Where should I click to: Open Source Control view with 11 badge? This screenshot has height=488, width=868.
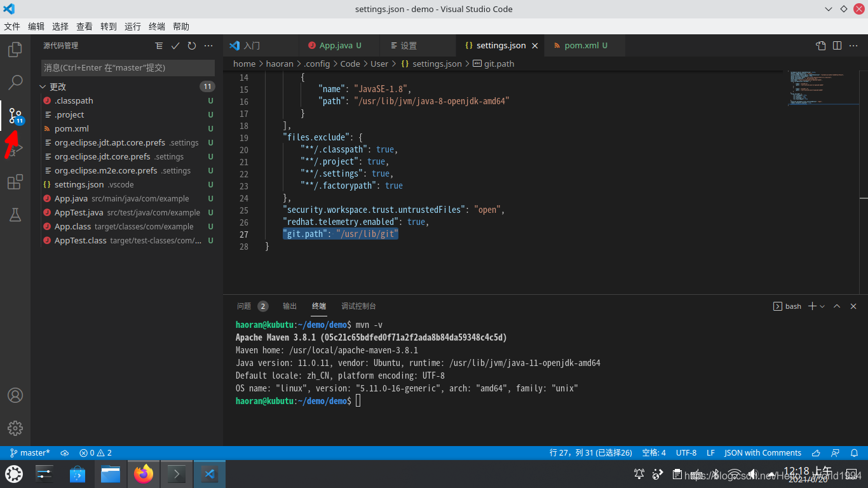coord(15,116)
